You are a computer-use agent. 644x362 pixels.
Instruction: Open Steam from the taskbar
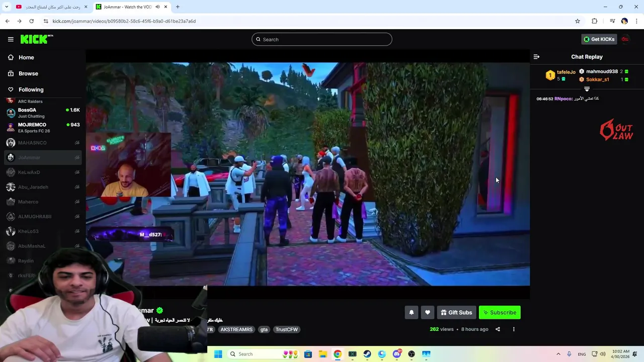pos(367,354)
